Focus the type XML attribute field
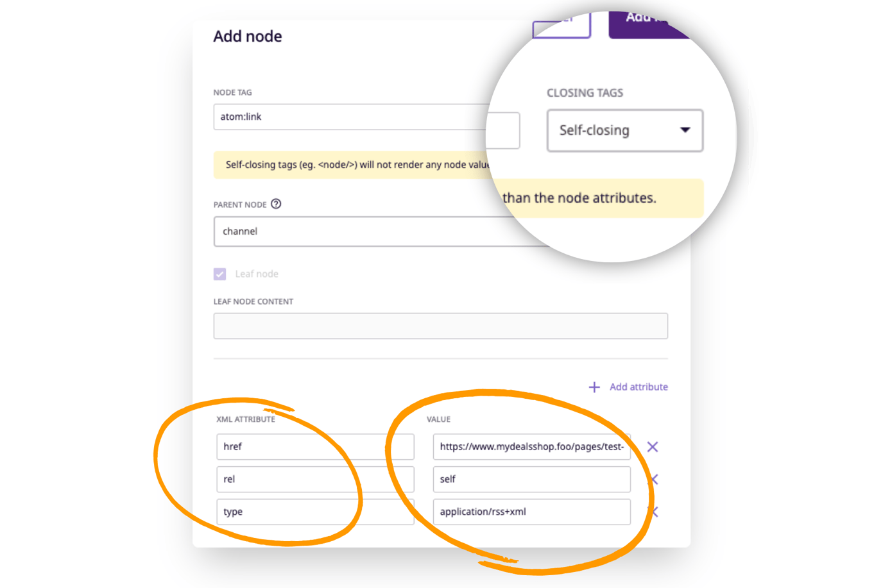Image resolution: width=883 pixels, height=588 pixels. tap(315, 512)
